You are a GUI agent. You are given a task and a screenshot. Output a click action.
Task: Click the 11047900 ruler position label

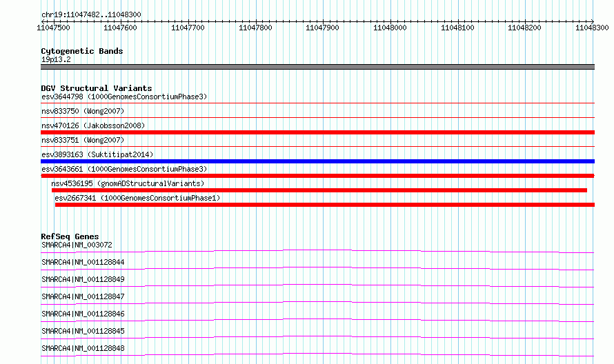(x=322, y=28)
